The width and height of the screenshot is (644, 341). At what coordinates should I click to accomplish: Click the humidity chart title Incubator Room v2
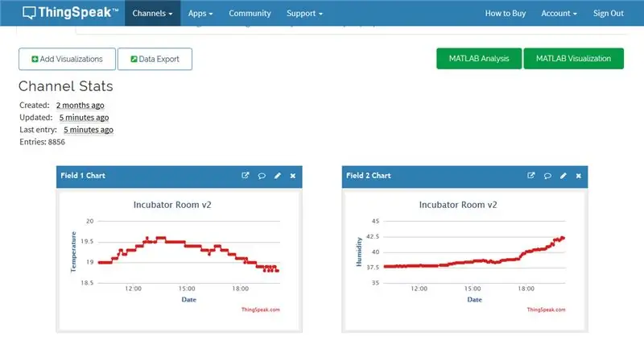pos(458,205)
